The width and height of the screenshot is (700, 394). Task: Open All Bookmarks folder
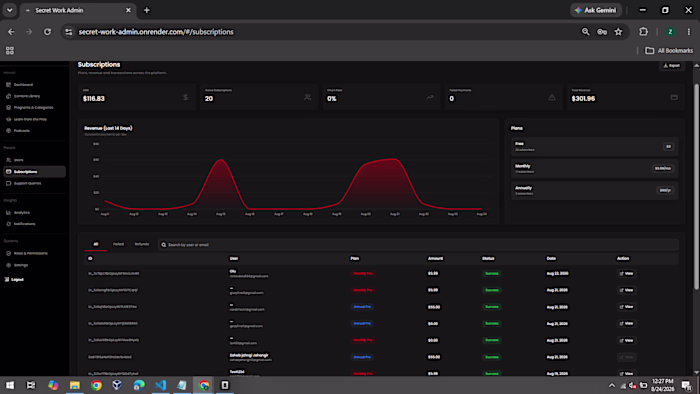click(x=669, y=50)
